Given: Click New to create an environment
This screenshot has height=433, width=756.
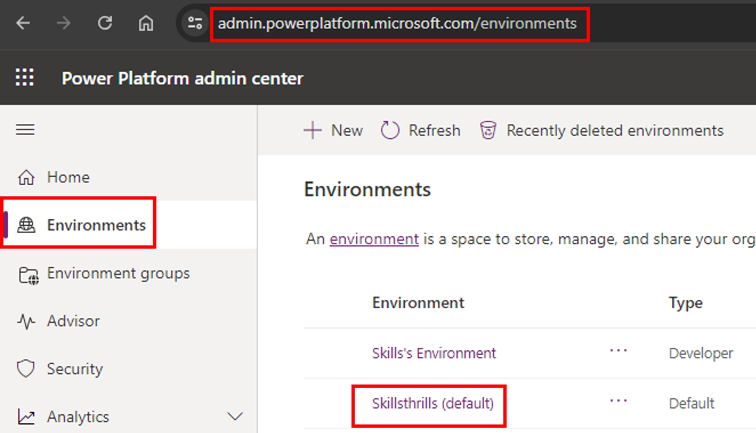Looking at the screenshot, I should pyautogui.click(x=334, y=130).
